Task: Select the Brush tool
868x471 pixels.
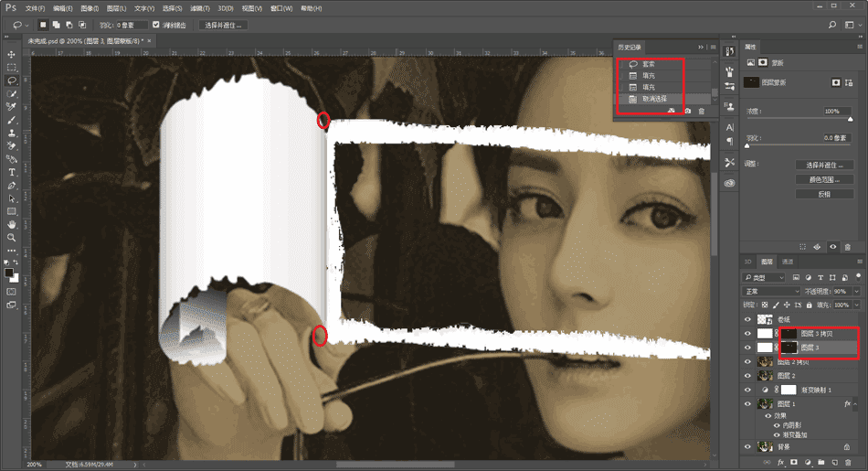Action: click(11, 120)
